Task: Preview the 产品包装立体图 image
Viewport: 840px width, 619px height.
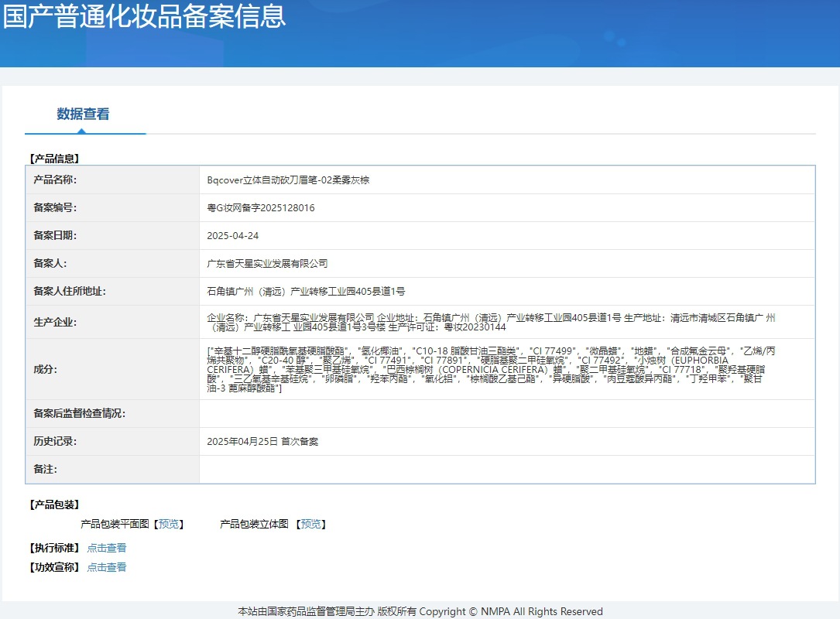Action: coord(310,524)
